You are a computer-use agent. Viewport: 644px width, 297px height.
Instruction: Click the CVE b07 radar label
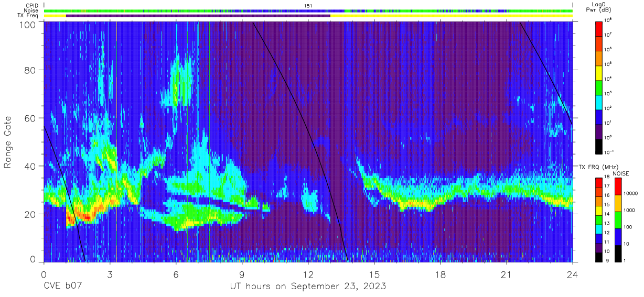tap(62, 287)
